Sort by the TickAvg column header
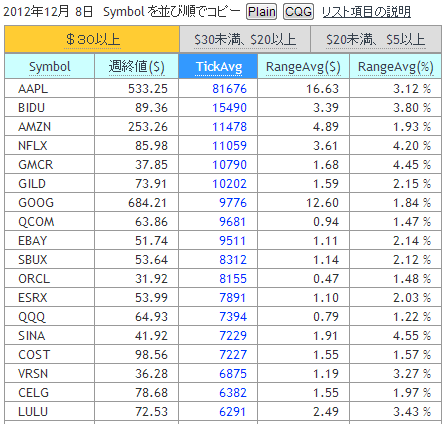This screenshot has width=444, height=424. pyautogui.click(x=218, y=67)
